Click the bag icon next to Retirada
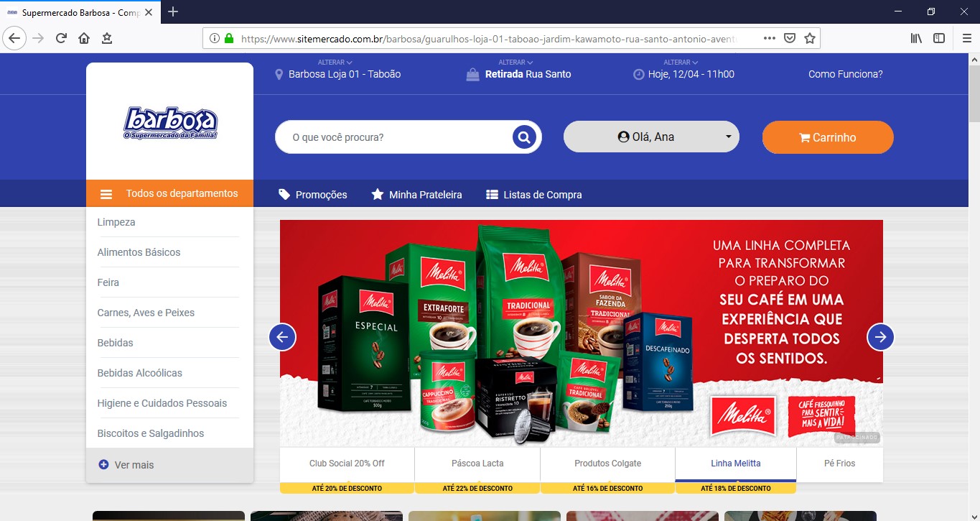Image resolution: width=980 pixels, height=521 pixels. [472, 74]
